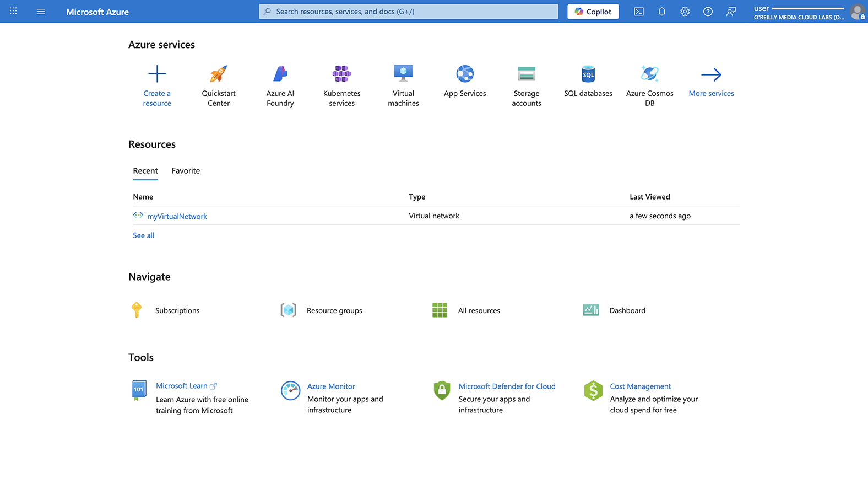Click the Azure Monitor gauge icon
The height and width of the screenshot is (489, 868).
pyautogui.click(x=290, y=390)
